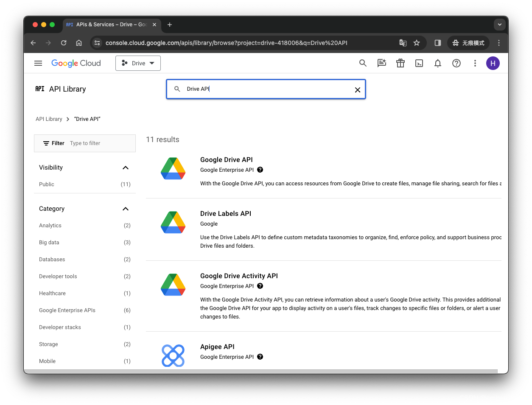Open the help question mark icon
Viewport: 532px width, 405px height.
(456, 63)
